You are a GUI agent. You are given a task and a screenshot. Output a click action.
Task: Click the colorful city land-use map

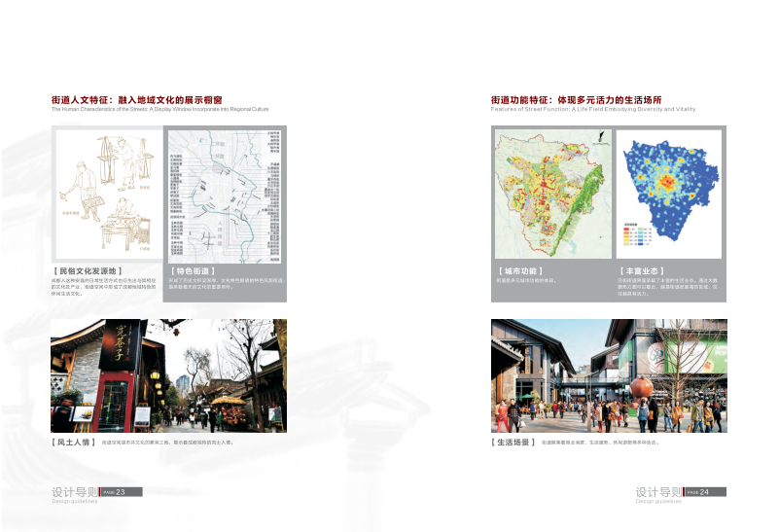[x=551, y=195]
